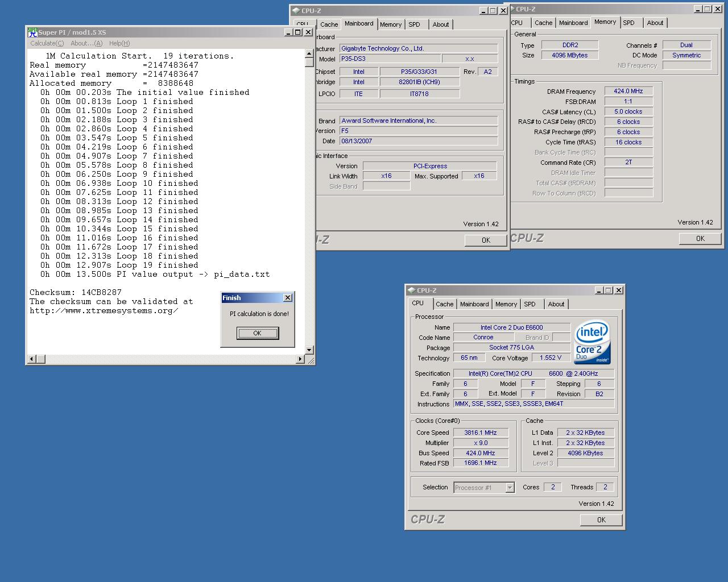728x582 pixels.
Task: Go to About tab in bottom CPU-Z window
Action: coord(556,304)
